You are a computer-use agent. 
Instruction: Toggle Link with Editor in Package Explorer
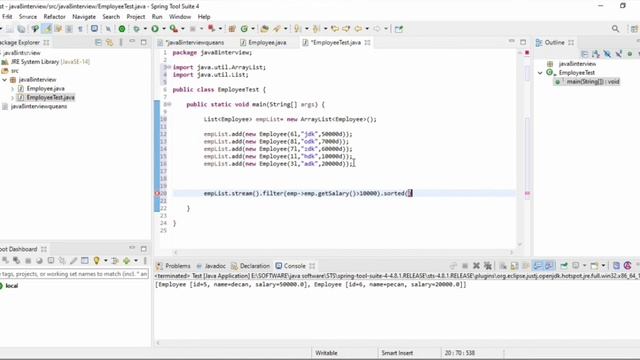[109, 42]
